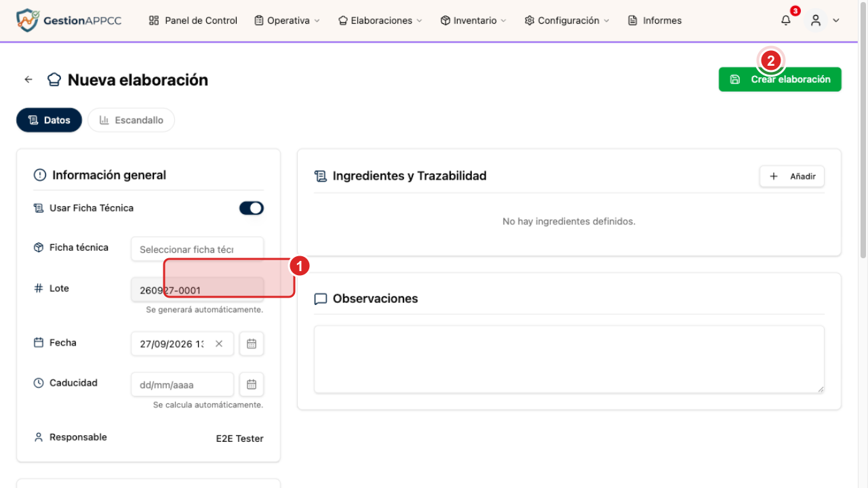Click the Observaciones speech bubble icon
The width and height of the screenshot is (868, 488).
(x=321, y=299)
